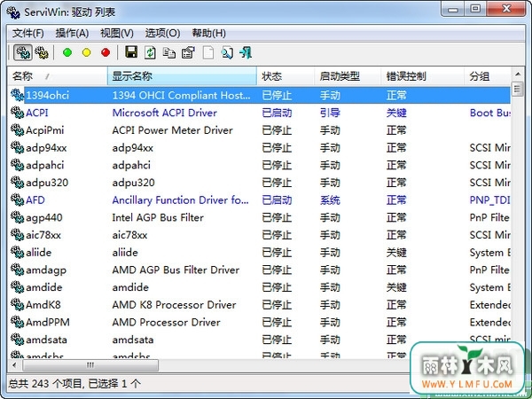Click PNP_TDI group in AFD row
This screenshot has height=399, width=532.
click(x=490, y=200)
